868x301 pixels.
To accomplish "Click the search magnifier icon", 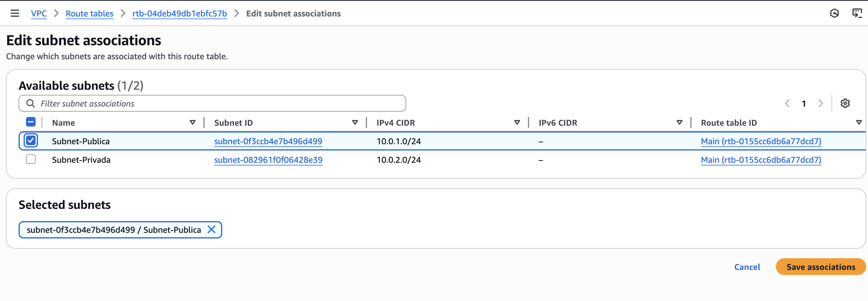I will (x=31, y=104).
